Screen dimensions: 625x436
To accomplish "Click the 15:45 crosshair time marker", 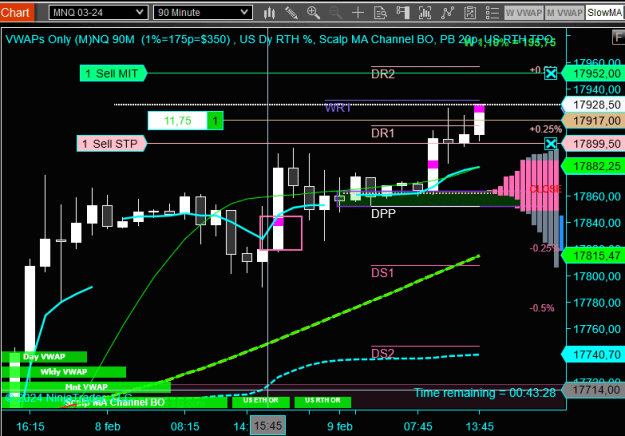I will [268, 426].
